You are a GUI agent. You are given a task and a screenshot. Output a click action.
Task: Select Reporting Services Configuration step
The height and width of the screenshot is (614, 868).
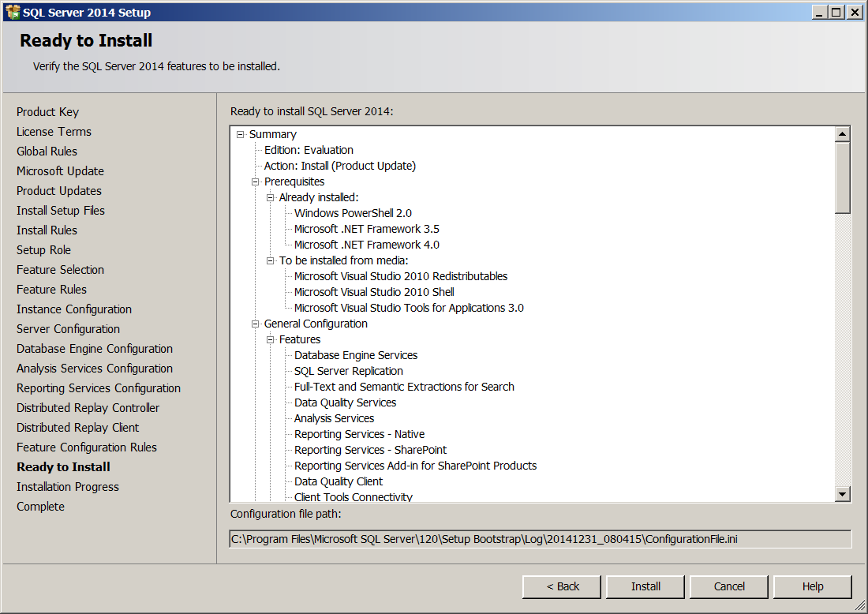tap(99, 388)
